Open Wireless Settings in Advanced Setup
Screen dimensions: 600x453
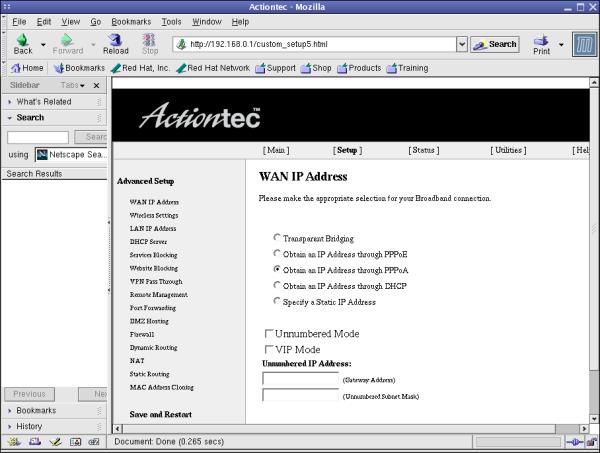154,215
